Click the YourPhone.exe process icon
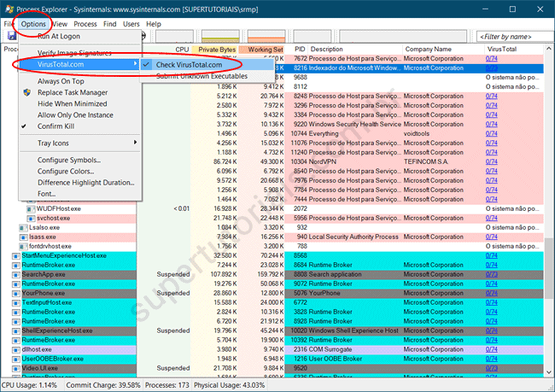This screenshot has height=392, width=555. point(15,293)
